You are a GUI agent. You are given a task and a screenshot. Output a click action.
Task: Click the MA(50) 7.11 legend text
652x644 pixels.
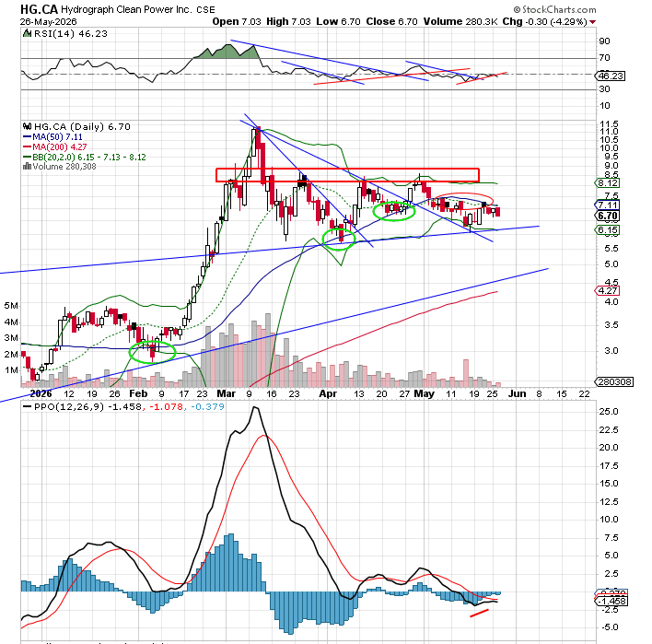click(58, 137)
